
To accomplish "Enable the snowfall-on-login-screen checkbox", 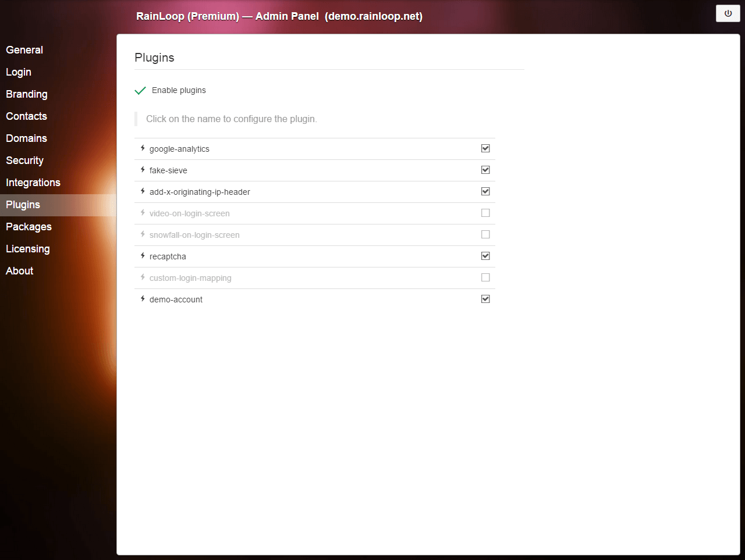I will click(x=485, y=234).
